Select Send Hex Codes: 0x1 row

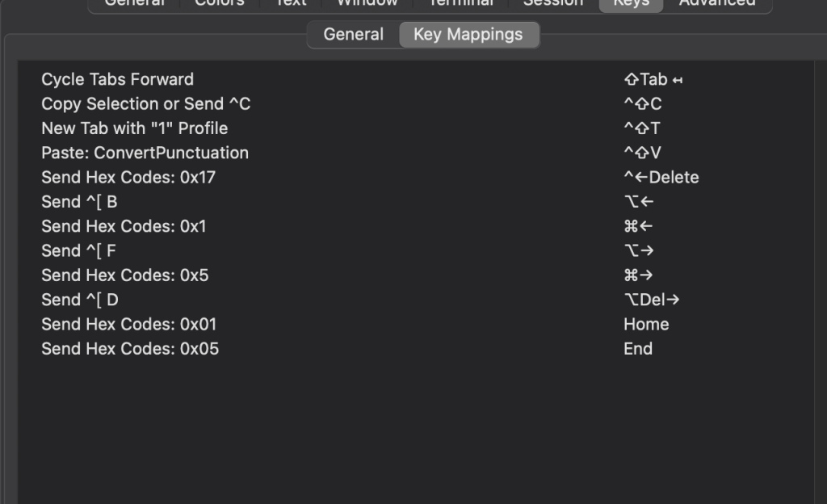[x=416, y=226]
